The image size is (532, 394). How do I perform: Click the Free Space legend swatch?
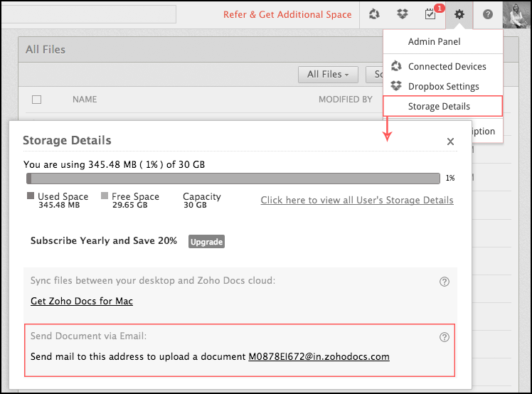[105, 196]
